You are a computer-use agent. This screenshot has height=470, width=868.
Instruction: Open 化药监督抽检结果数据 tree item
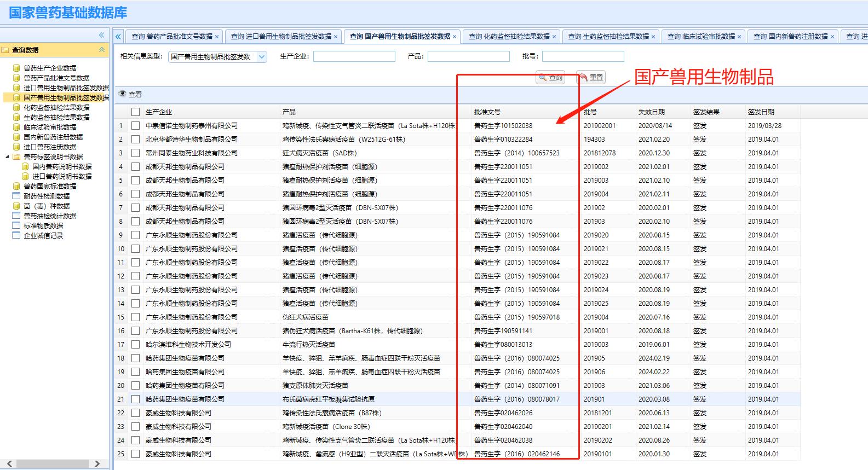[x=56, y=107]
